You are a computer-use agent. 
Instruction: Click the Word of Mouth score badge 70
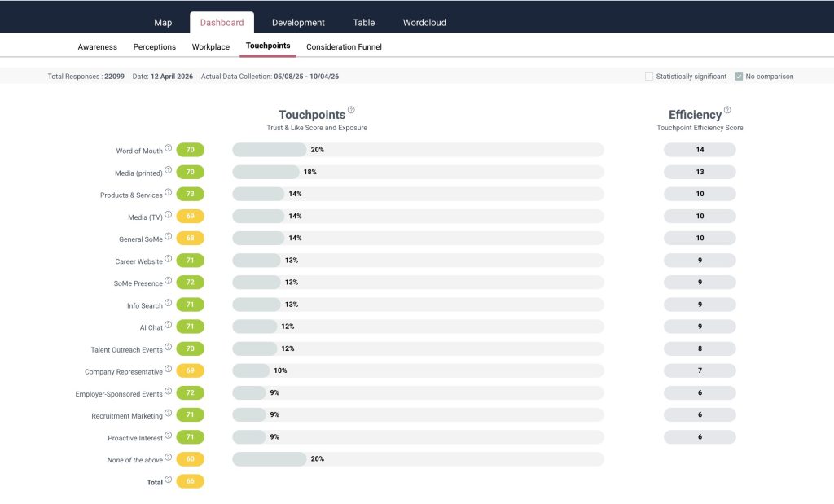[x=190, y=150]
